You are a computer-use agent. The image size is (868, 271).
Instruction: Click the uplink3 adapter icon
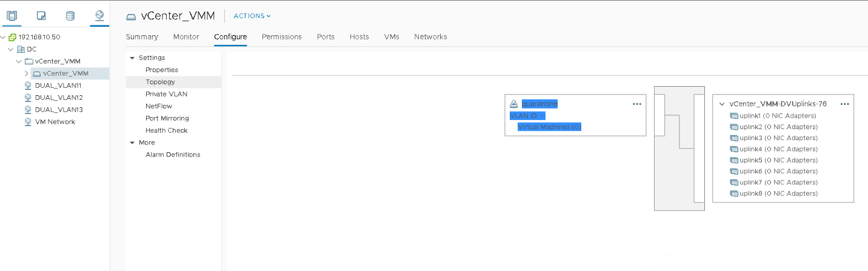pos(734,138)
